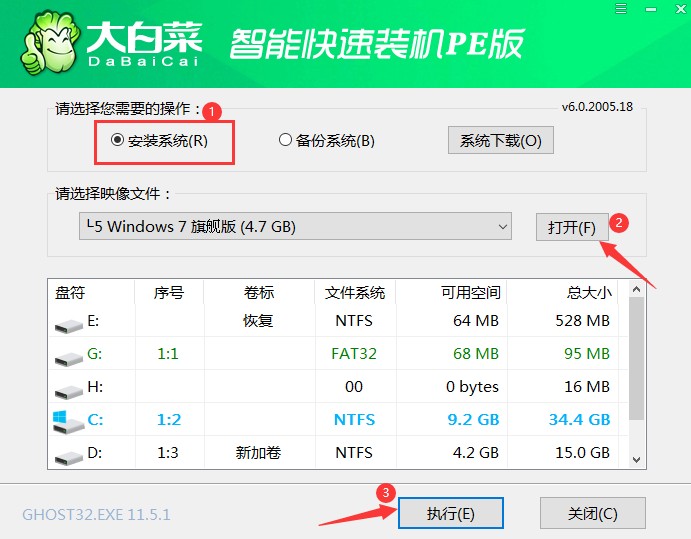Click the 1:2 sequence number cell

coord(169,420)
